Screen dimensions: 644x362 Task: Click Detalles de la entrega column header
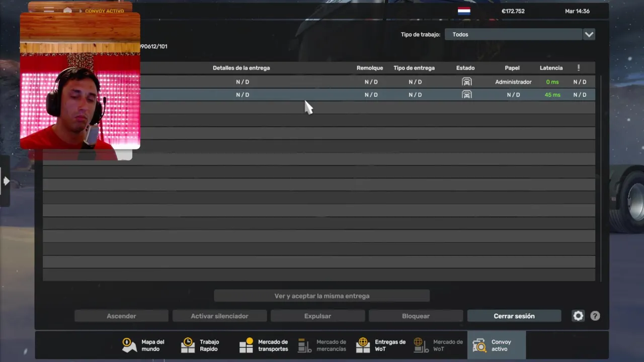pos(241,68)
